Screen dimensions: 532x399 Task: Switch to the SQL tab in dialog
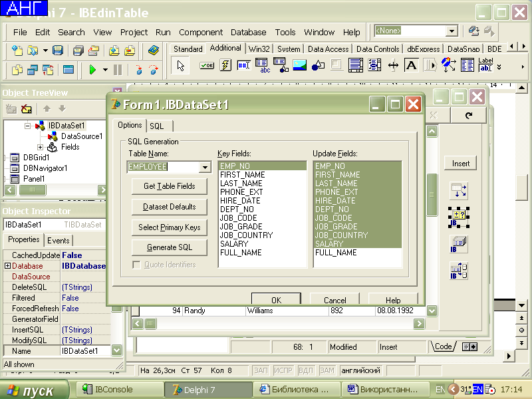coord(157,126)
